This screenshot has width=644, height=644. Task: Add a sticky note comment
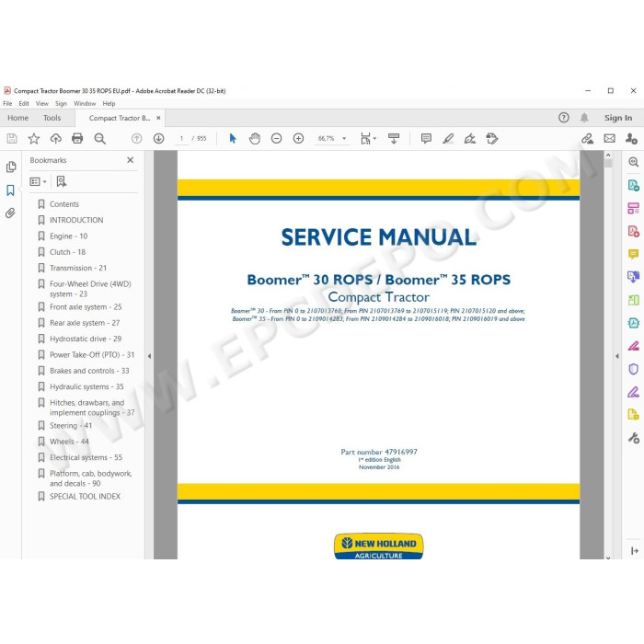point(426,138)
